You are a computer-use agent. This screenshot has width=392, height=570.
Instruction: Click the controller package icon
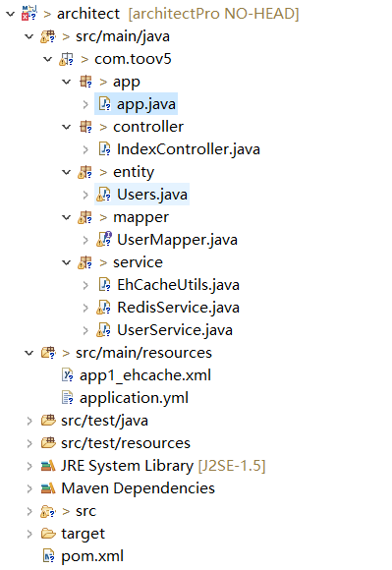point(85,127)
